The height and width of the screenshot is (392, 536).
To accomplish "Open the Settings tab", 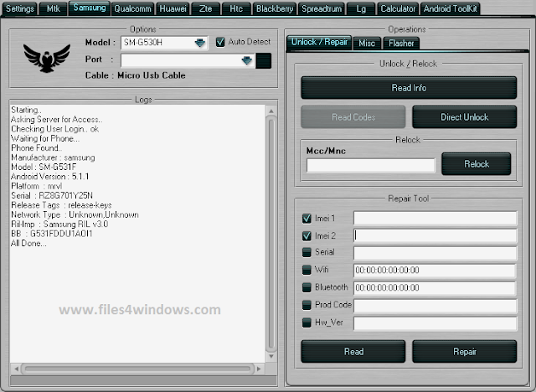I will [20, 8].
